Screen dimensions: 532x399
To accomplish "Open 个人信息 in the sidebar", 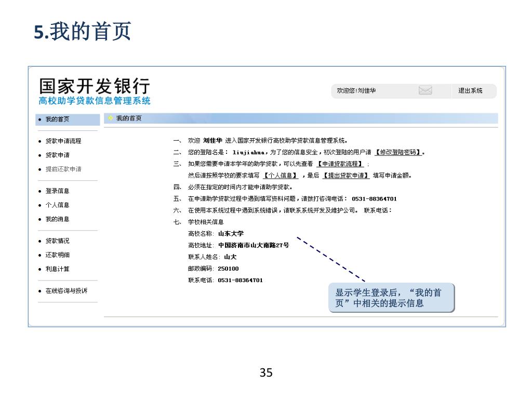I will (x=57, y=205).
